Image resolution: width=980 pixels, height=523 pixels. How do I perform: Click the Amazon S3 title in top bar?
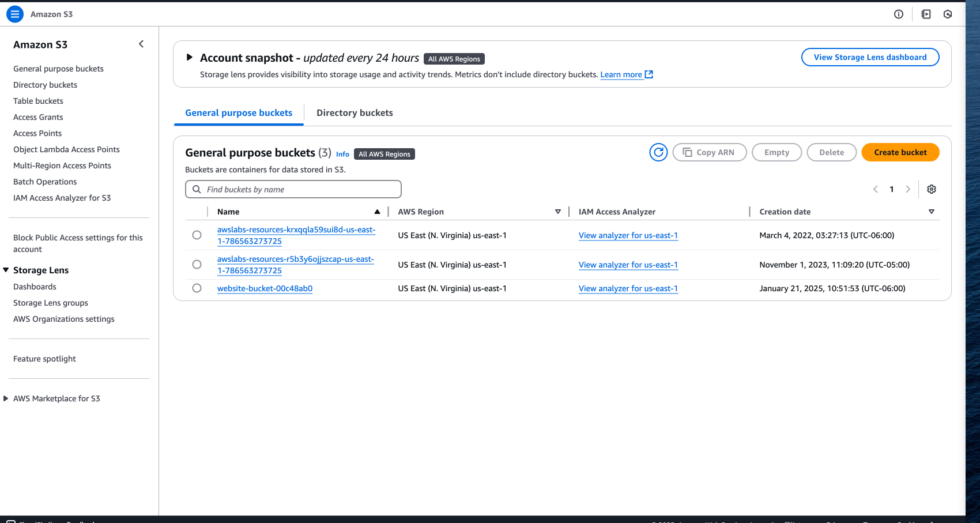click(x=51, y=14)
